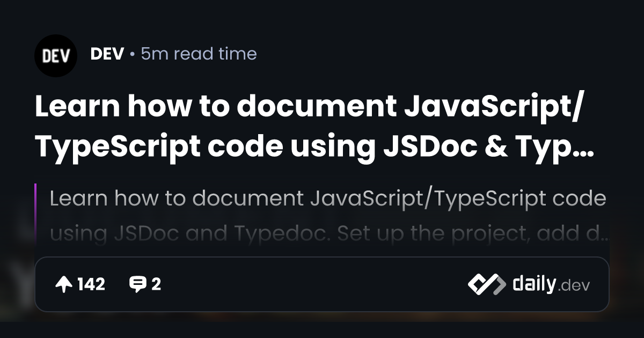Viewport: 644px width, 338px height.
Task: Open comments via speech bubble icon
Action: coord(138,284)
